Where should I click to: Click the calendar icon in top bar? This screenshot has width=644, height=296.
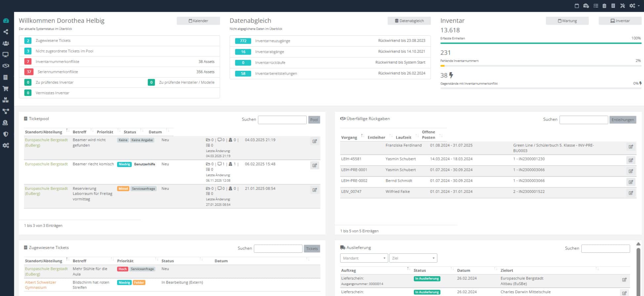coord(577,6)
